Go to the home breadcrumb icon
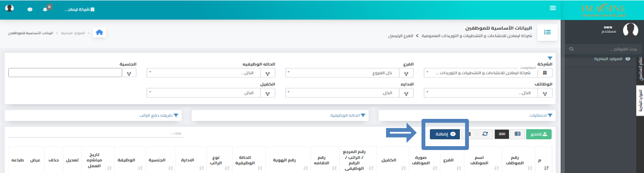Viewport: 644px width, 173px height. click(x=99, y=32)
